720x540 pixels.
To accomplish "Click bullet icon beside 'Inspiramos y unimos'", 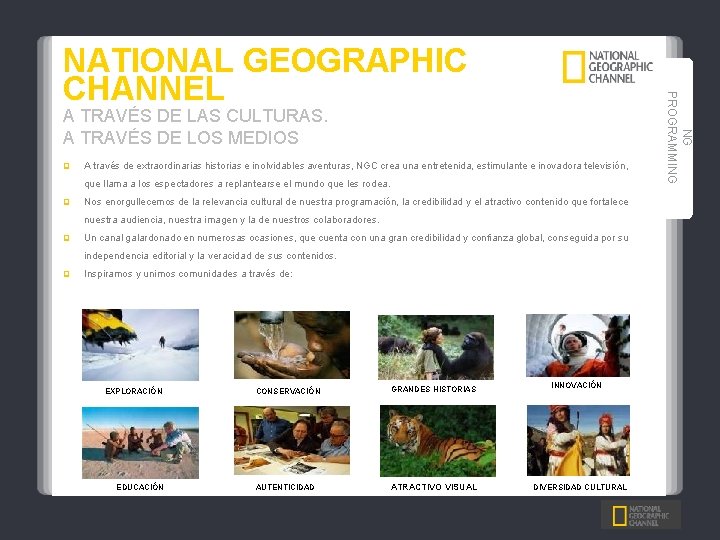I will 67,274.
